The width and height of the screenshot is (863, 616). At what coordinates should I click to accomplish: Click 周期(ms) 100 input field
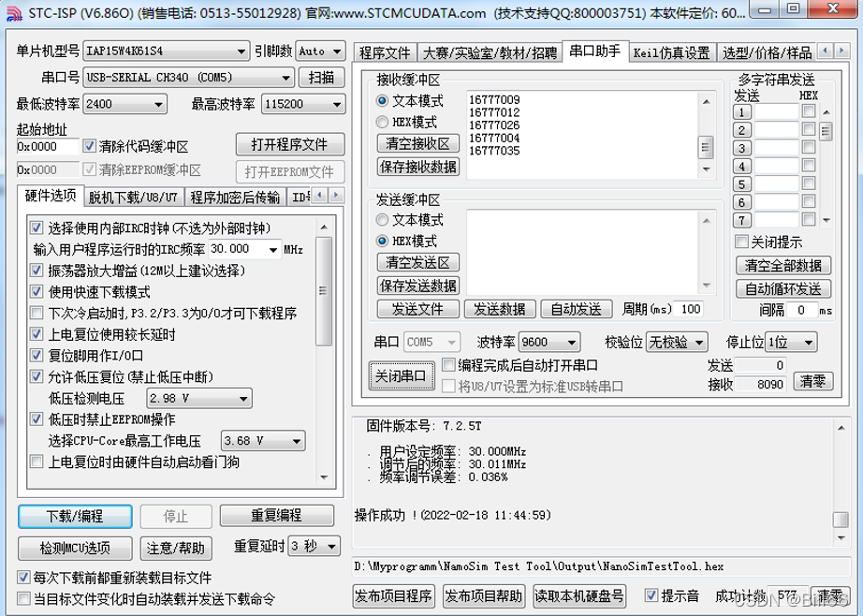(x=689, y=309)
